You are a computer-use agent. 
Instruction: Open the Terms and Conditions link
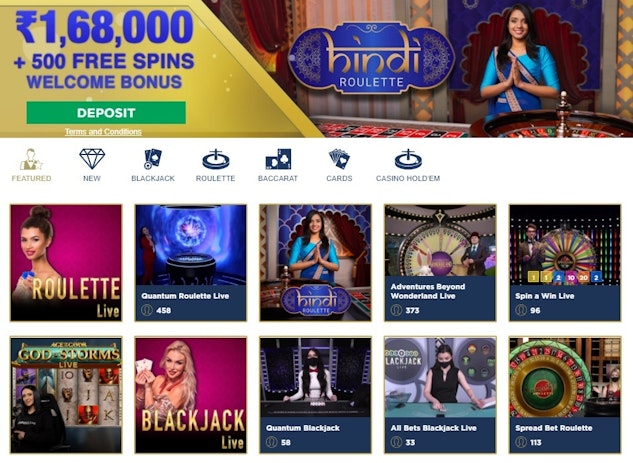click(103, 132)
